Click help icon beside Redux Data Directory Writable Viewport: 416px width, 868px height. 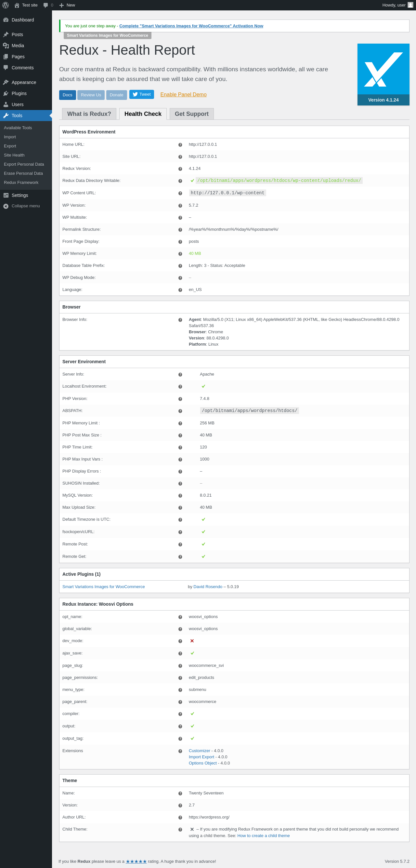(180, 181)
